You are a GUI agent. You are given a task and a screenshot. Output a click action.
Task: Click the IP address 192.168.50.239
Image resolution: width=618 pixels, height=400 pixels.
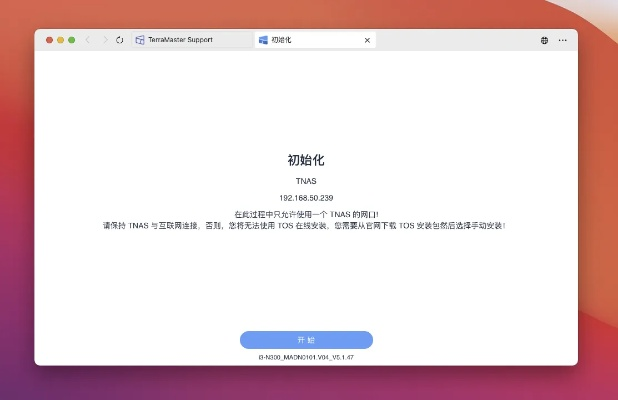tap(306, 198)
